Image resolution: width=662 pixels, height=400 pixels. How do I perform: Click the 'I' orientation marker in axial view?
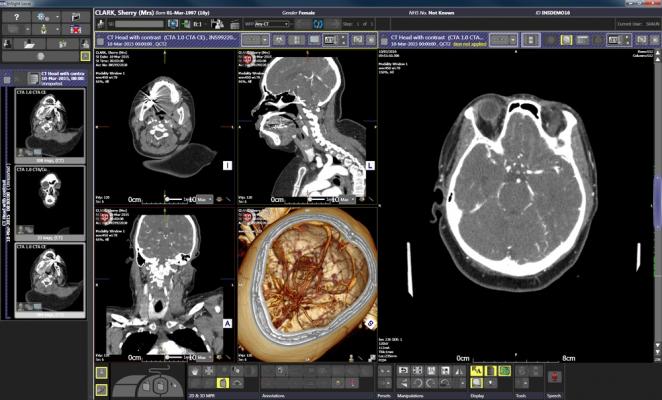(228, 164)
